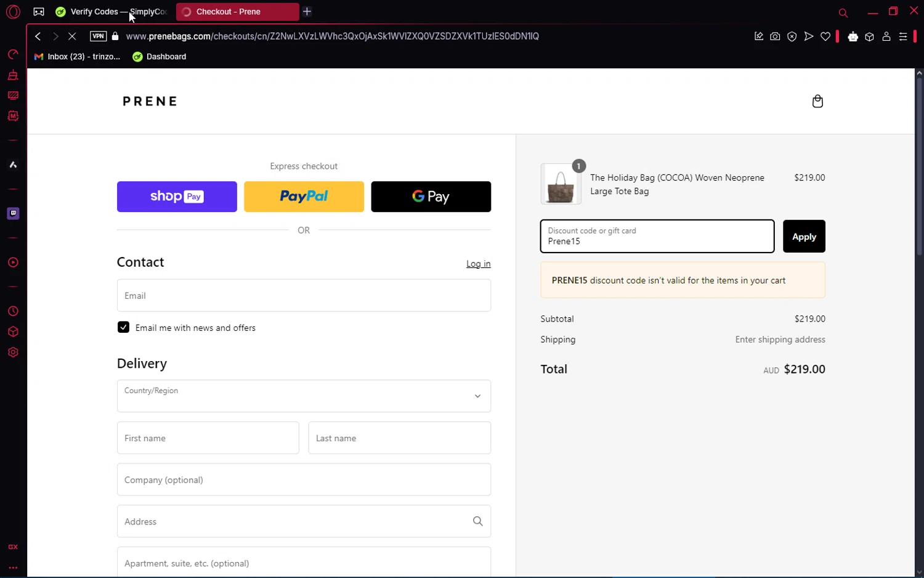924x578 pixels.
Task: Click 'Enter shipping address' text
Action: click(780, 340)
